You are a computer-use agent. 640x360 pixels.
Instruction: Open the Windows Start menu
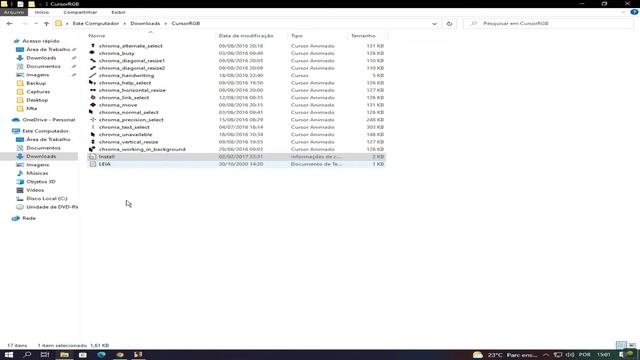(x=9, y=355)
